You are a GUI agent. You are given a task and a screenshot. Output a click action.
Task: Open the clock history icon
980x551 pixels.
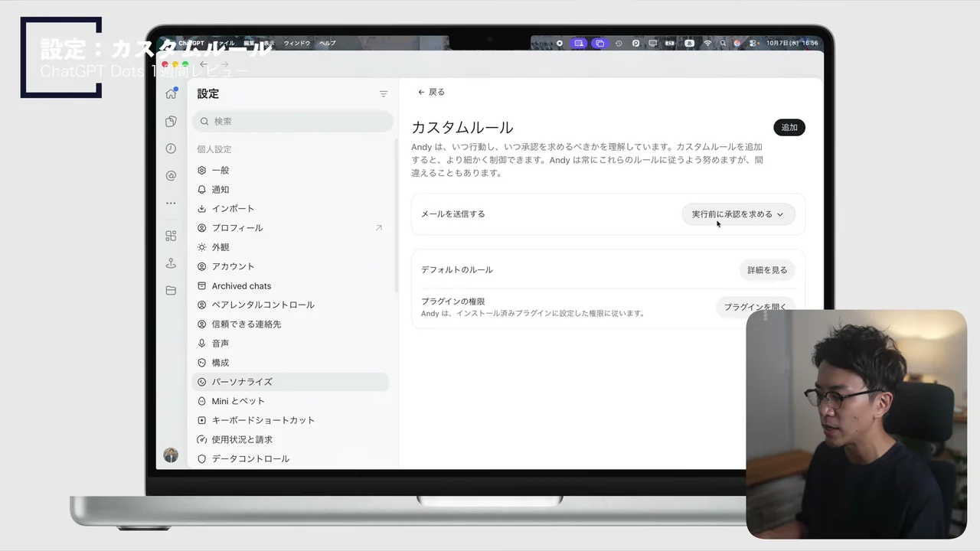171,148
